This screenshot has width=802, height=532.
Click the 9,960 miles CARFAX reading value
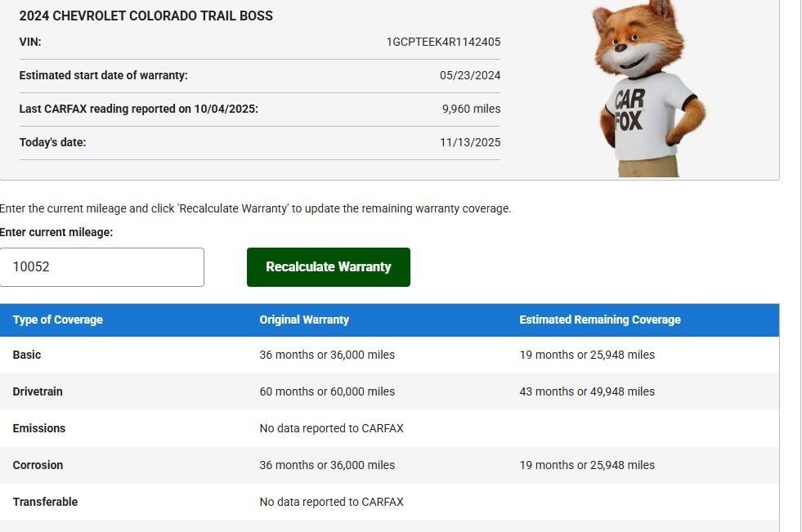click(471, 109)
